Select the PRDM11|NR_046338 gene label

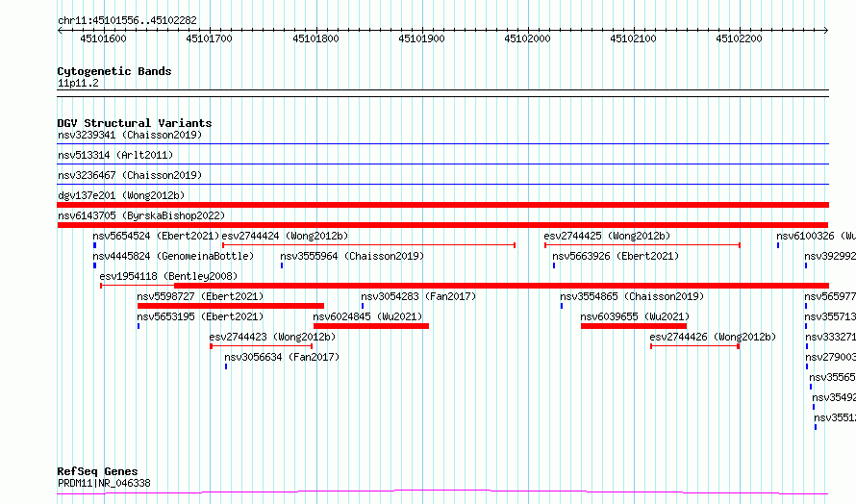tap(104, 483)
